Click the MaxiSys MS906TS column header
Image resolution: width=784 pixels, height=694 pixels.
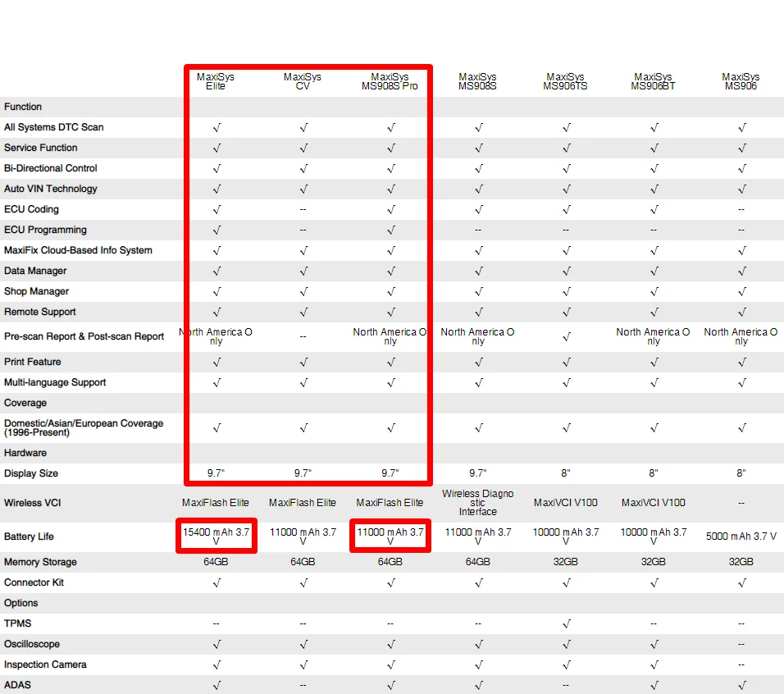(x=566, y=81)
